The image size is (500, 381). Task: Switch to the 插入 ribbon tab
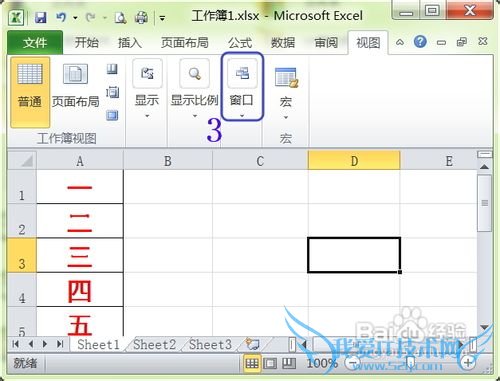[x=130, y=43]
